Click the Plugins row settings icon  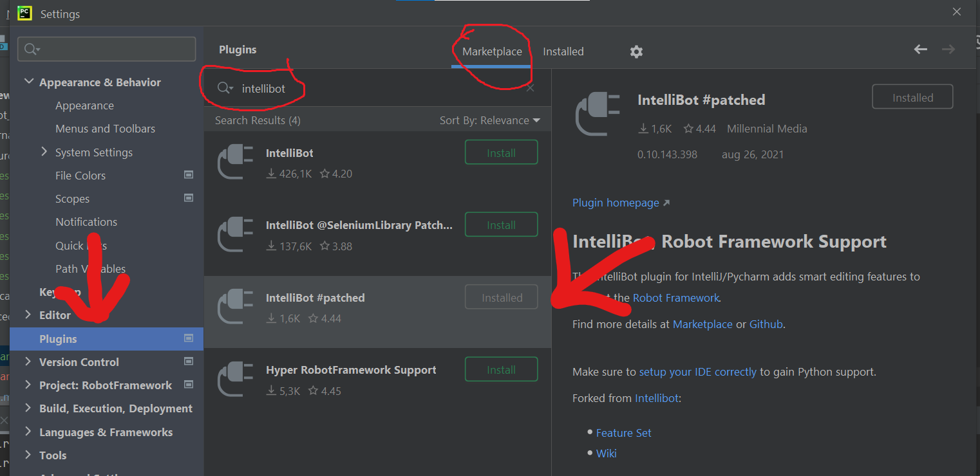(189, 338)
